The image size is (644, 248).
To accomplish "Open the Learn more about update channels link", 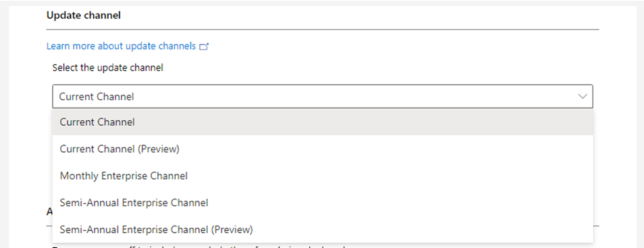I will tap(121, 46).
